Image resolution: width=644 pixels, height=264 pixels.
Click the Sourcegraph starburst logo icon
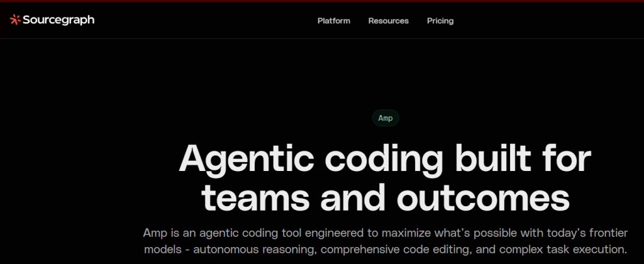15,19
